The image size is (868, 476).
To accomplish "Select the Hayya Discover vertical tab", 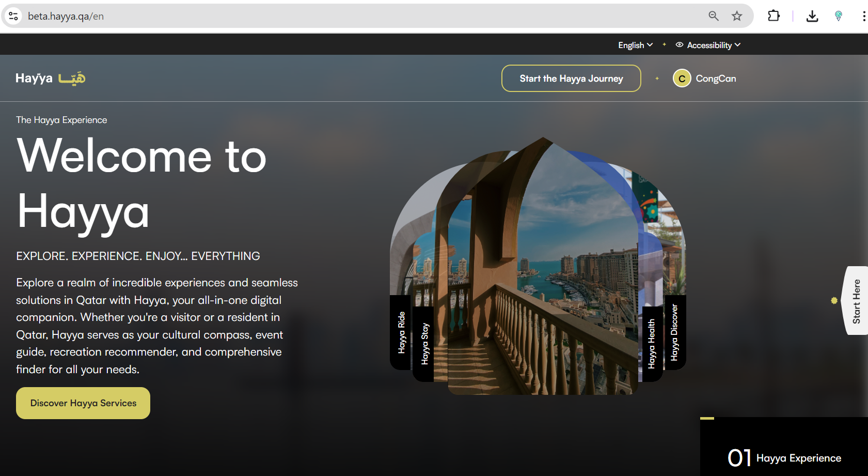I will click(x=674, y=332).
